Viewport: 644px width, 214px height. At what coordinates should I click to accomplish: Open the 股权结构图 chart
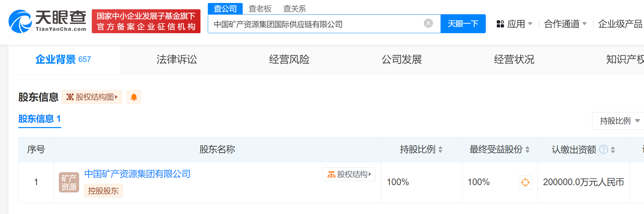coord(92,97)
